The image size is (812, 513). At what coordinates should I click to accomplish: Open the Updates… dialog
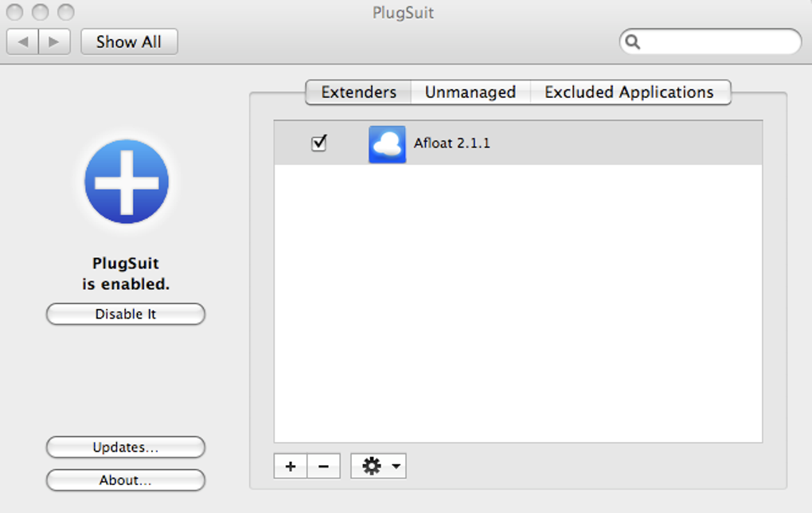click(126, 447)
